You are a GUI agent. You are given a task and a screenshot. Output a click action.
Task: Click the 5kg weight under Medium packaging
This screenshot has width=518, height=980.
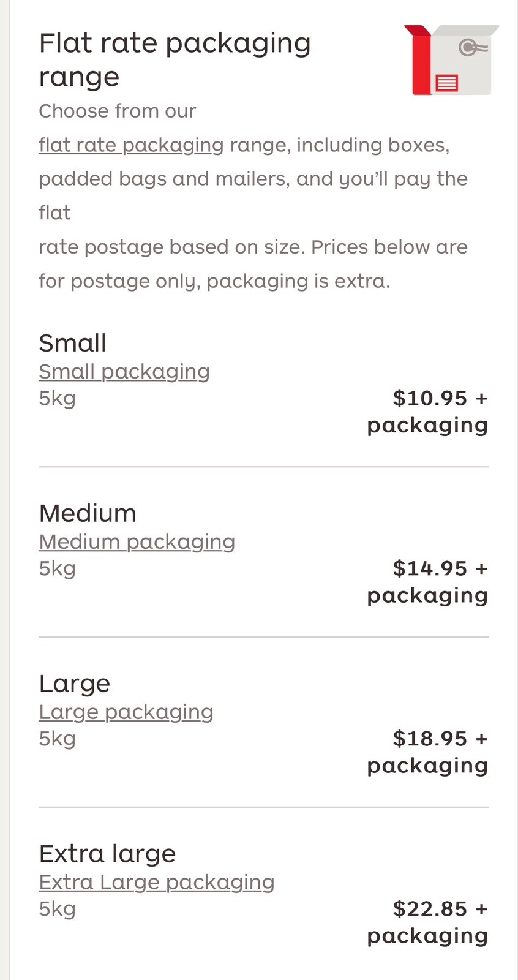point(57,569)
